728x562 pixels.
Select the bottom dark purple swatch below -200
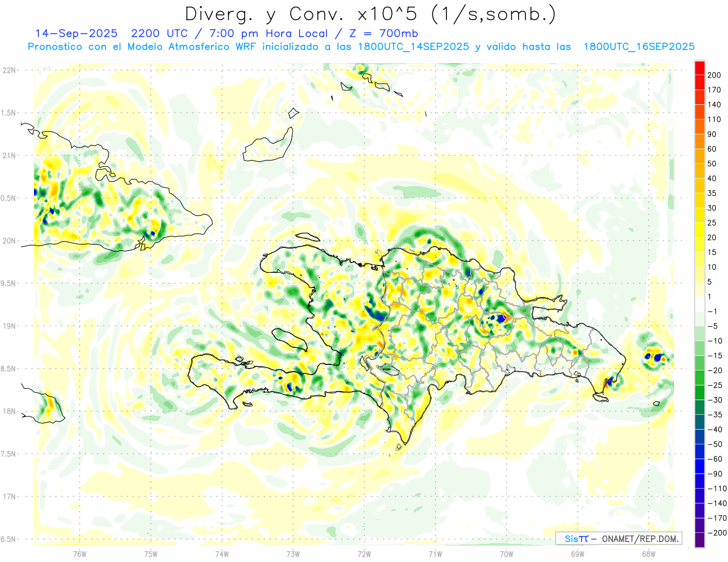pos(699,540)
